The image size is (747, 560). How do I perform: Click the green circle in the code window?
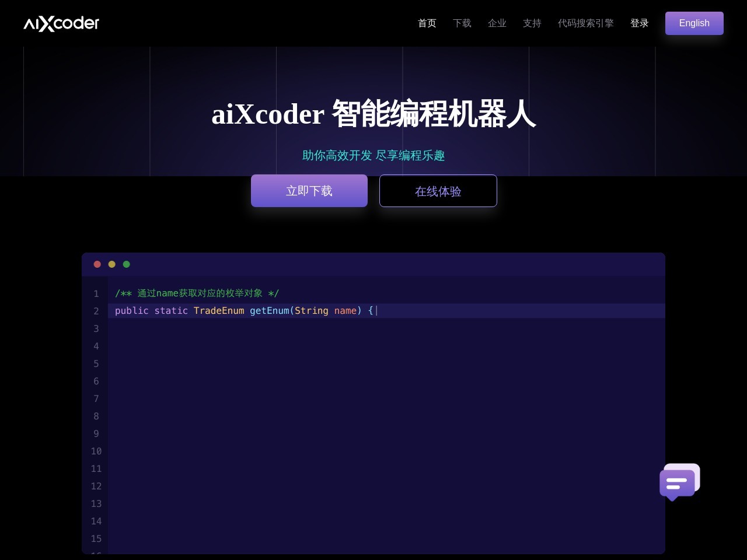pyautogui.click(x=126, y=264)
